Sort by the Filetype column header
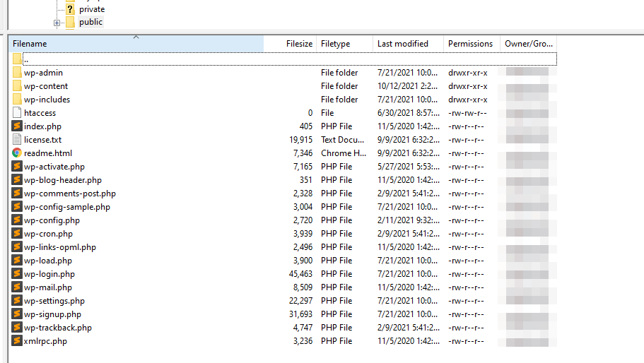Image resolution: width=644 pixels, height=363 pixels. point(344,44)
